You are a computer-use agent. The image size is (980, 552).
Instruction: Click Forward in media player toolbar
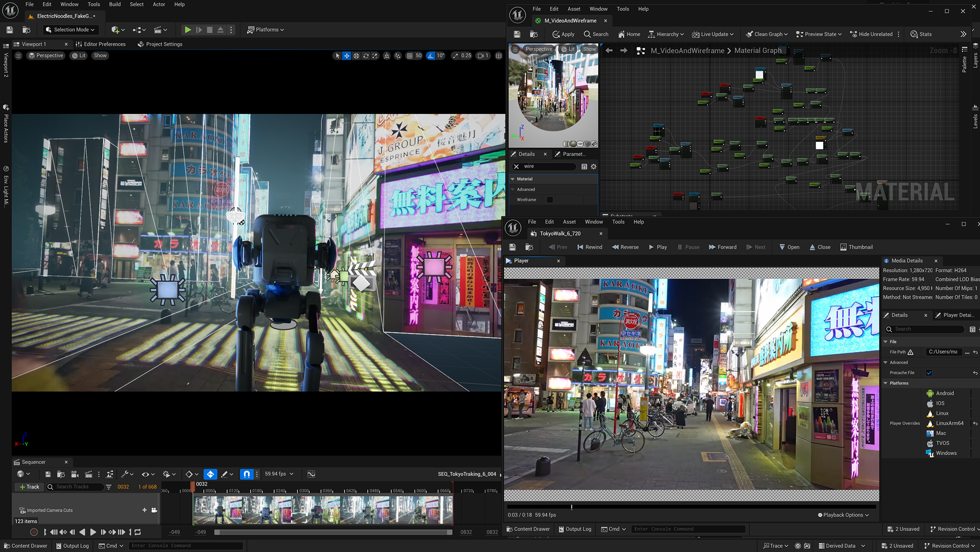[x=722, y=247]
